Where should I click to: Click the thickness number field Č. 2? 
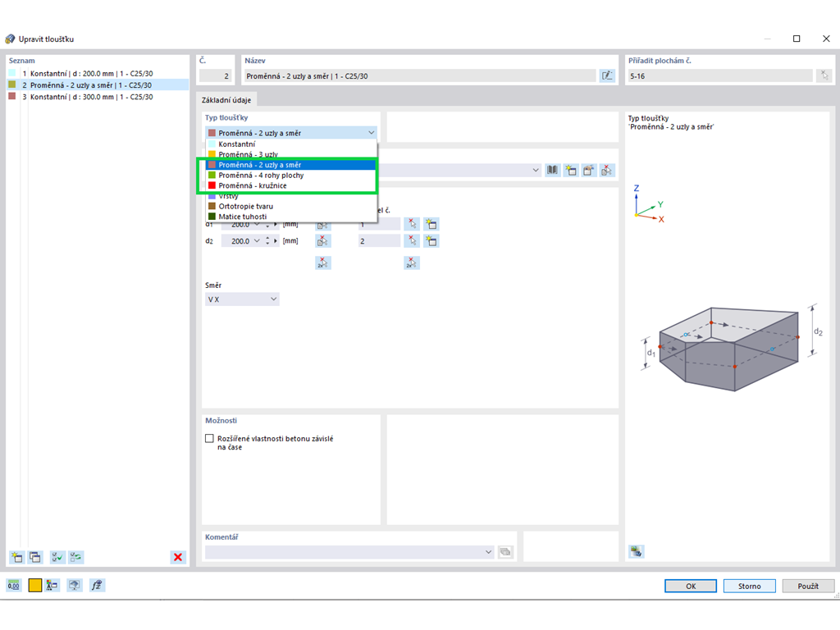point(216,76)
